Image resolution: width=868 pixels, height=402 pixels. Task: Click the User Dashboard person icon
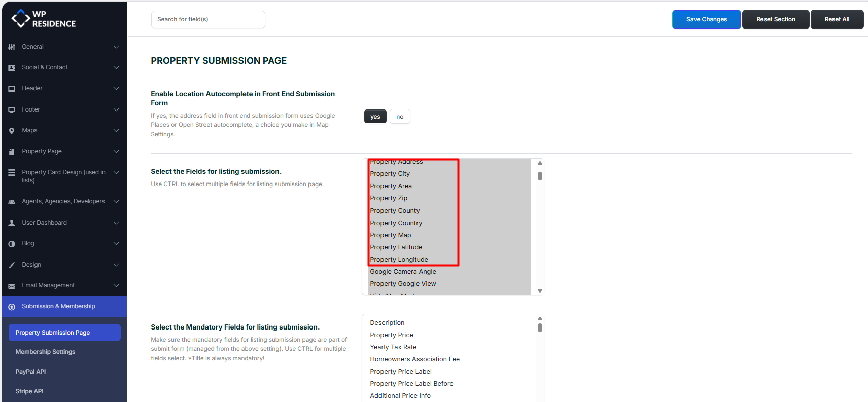12,223
